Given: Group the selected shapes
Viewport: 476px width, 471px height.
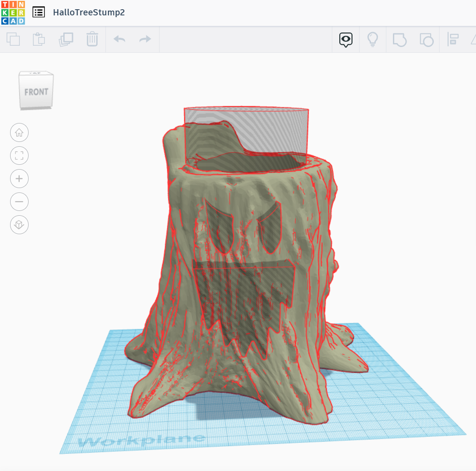Looking at the screenshot, I should coord(399,40).
